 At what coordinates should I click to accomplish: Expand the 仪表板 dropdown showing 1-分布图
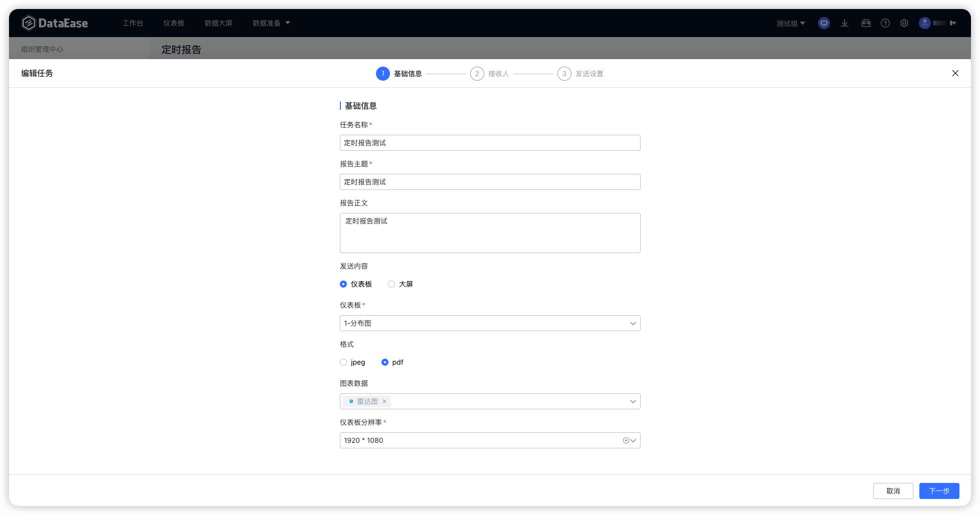point(490,323)
